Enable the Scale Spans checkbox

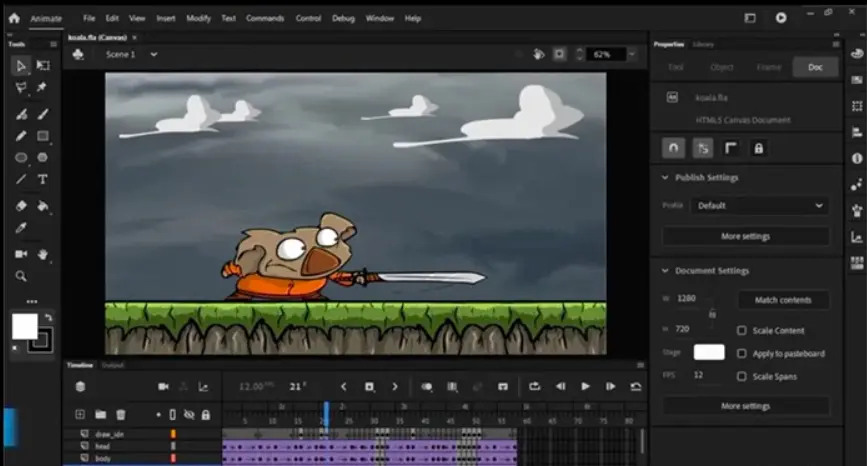[741, 376]
